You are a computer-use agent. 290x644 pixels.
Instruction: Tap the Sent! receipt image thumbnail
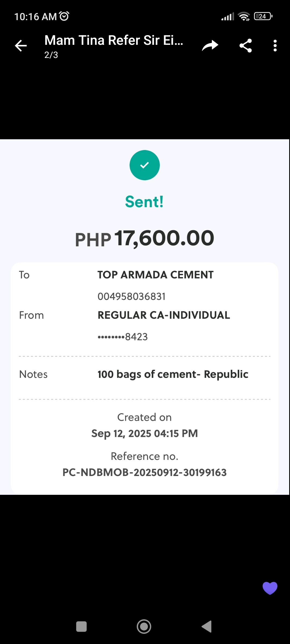click(x=144, y=317)
